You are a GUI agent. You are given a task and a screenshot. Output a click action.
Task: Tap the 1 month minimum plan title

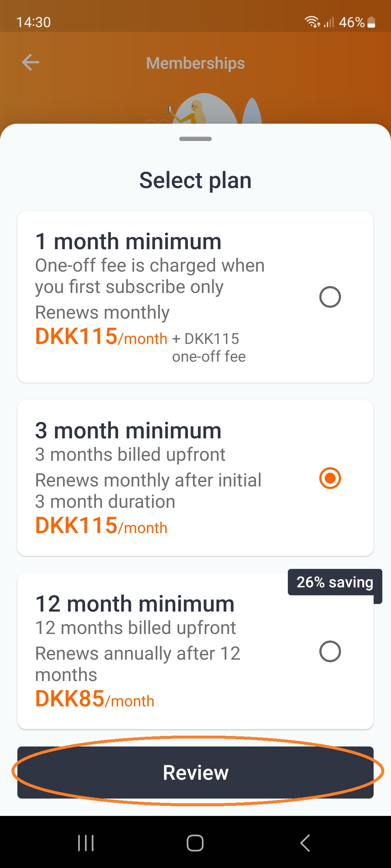[128, 242]
